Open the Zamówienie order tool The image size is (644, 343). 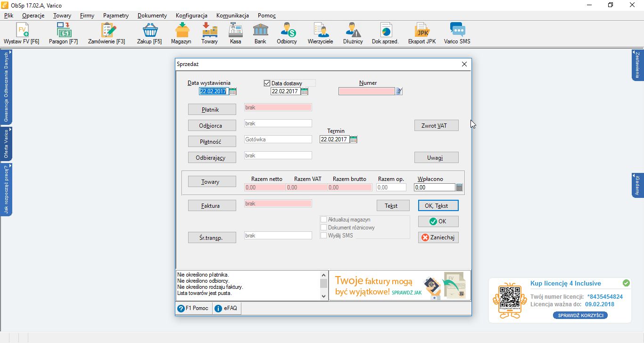pos(107,33)
